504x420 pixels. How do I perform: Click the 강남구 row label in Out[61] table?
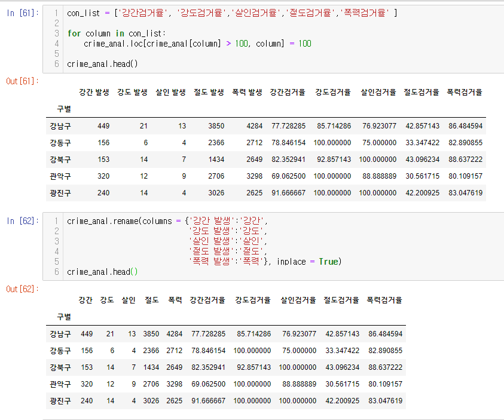(x=60, y=126)
